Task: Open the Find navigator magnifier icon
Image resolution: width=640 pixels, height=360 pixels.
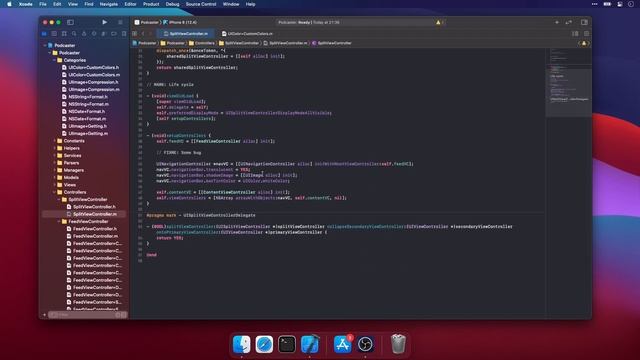Action: click(74, 33)
